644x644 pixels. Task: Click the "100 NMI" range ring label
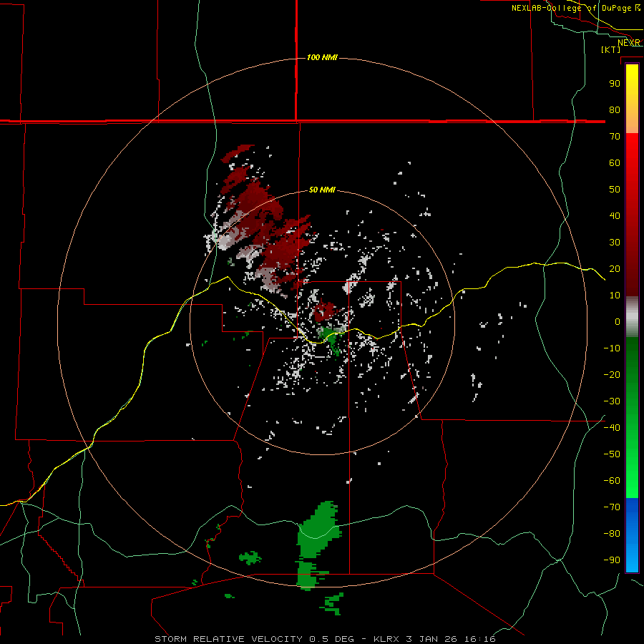coord(322,57)
